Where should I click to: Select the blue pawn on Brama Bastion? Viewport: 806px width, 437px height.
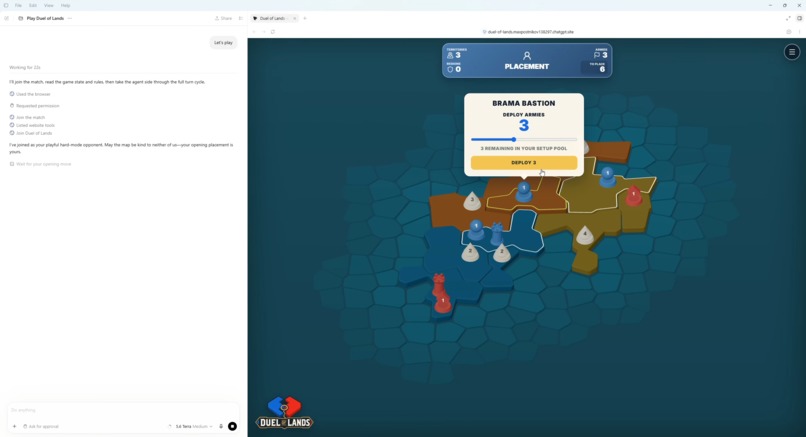(x=524, y=191)
